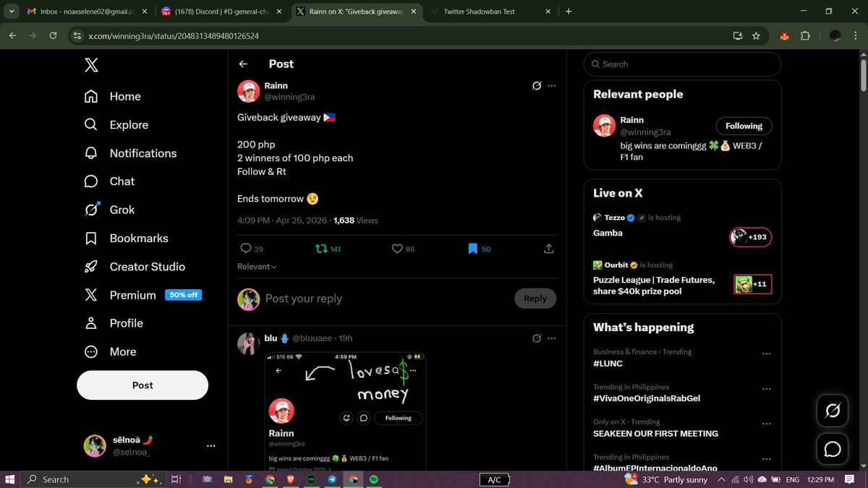Image resolution: width=868 pixels, height=488 pixels.
Task: Open the attached screenshot image in blu's reply
Action: (345, 411)
